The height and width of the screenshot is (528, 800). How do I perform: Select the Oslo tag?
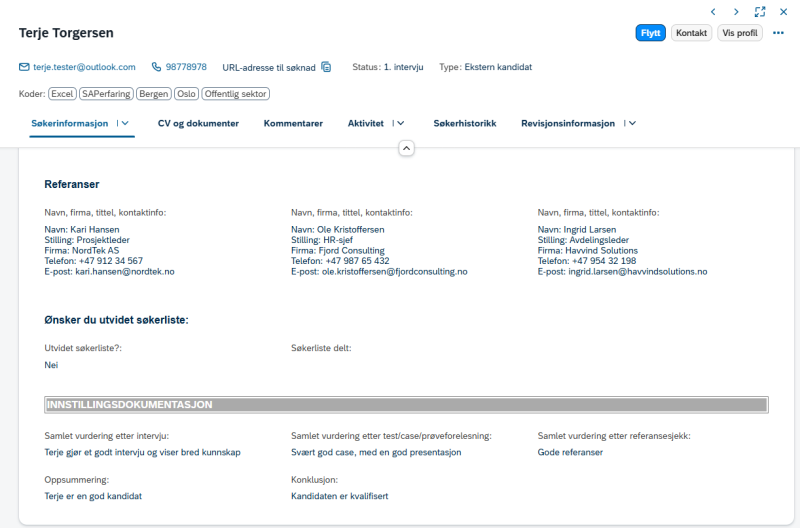186,94
